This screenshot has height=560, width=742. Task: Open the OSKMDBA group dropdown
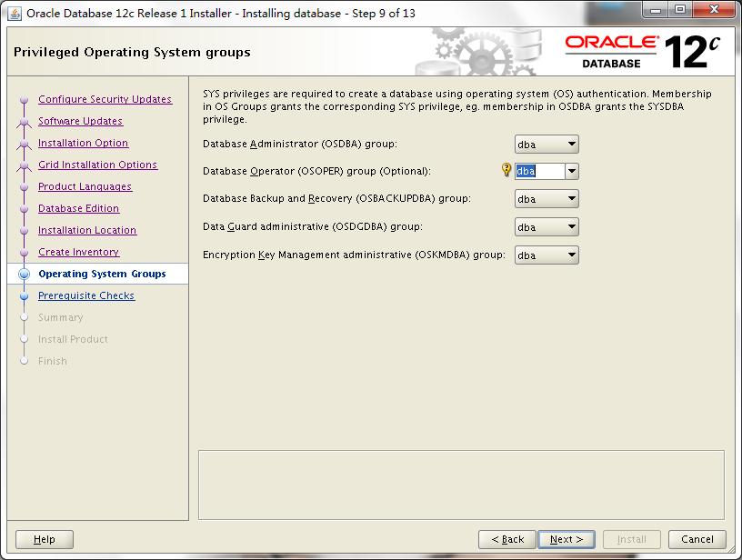pyautogui.click(x=546, y=255)
